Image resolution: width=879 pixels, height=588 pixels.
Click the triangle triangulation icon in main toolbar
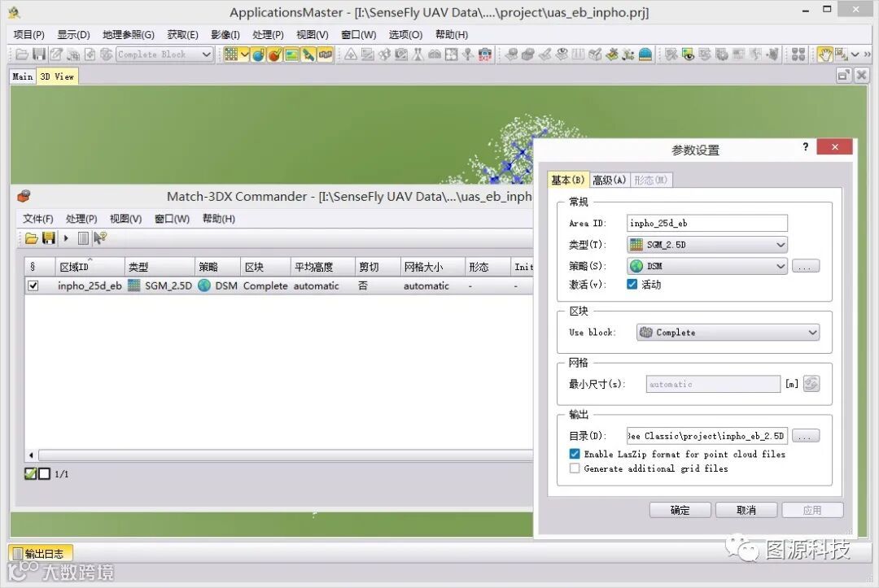tap(351, 54)
